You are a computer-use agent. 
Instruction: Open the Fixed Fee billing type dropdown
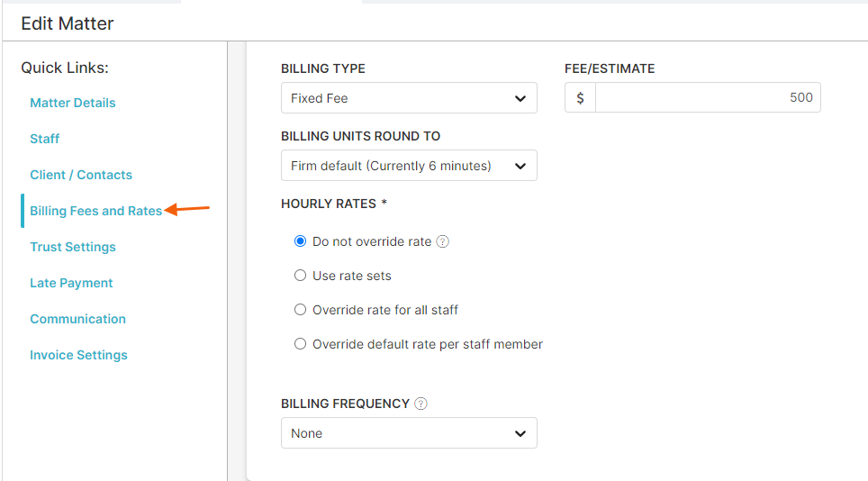coord(409,98)
